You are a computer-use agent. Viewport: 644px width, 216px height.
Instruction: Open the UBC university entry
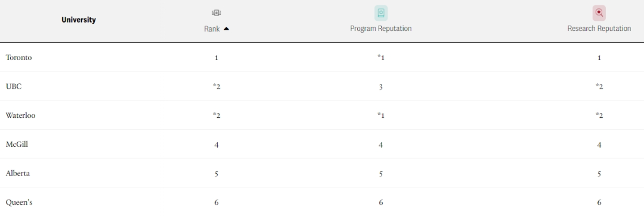pos(14,86)
